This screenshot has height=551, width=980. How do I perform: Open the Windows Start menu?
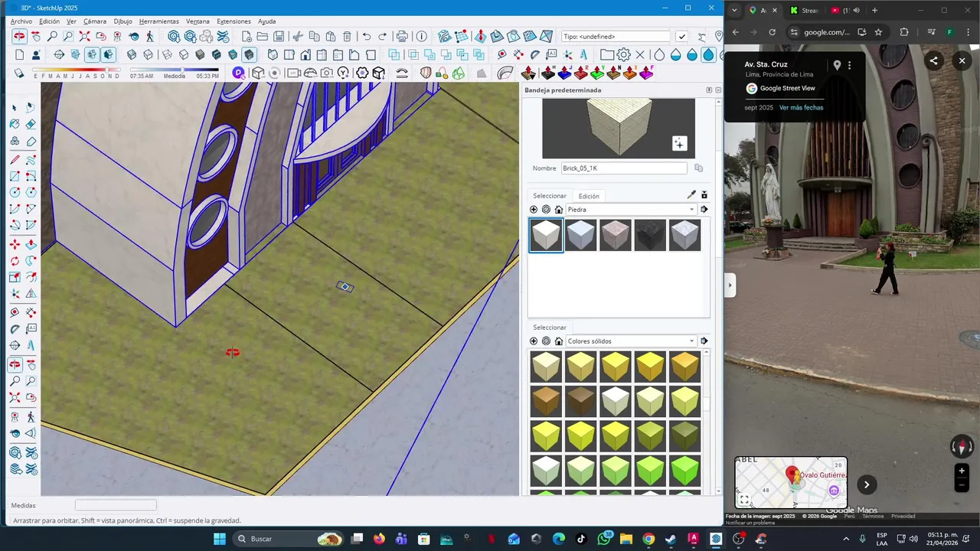[x=220, y=539]
